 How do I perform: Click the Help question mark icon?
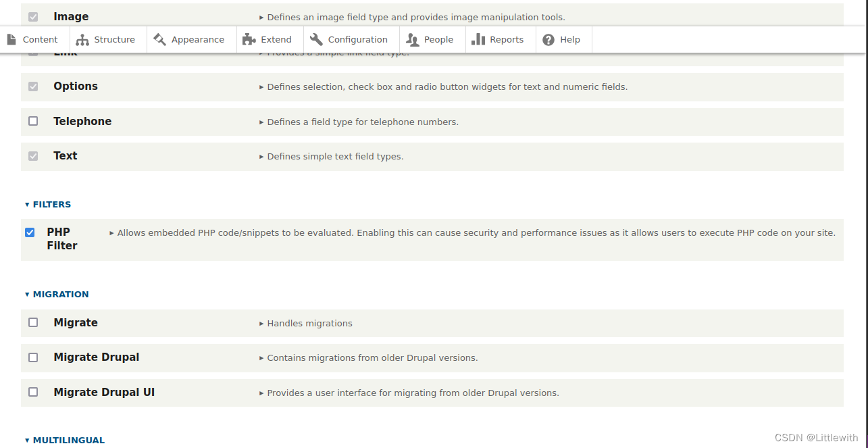tap(548, 40)
